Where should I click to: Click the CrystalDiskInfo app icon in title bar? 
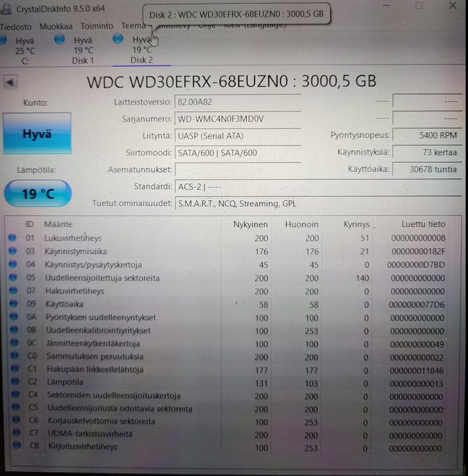point(6,9)
